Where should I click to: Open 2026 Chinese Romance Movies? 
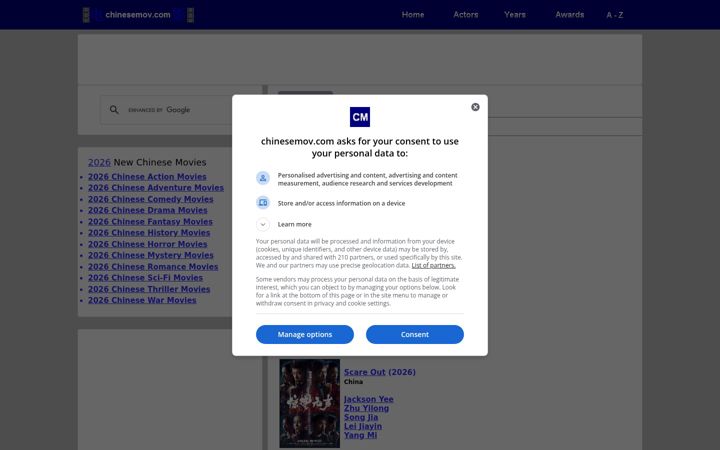[153, 266]
